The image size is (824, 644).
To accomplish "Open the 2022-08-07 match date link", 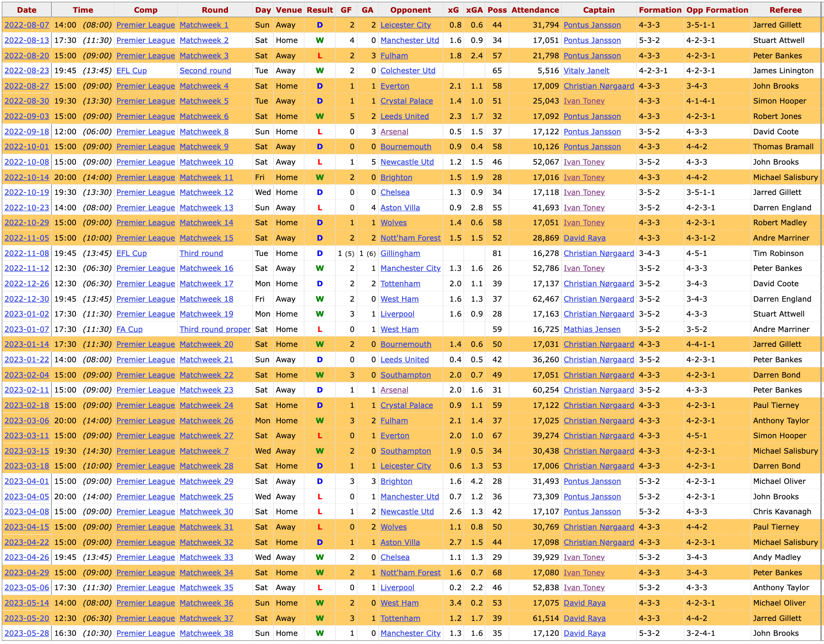I will click(x=27, y=25).
